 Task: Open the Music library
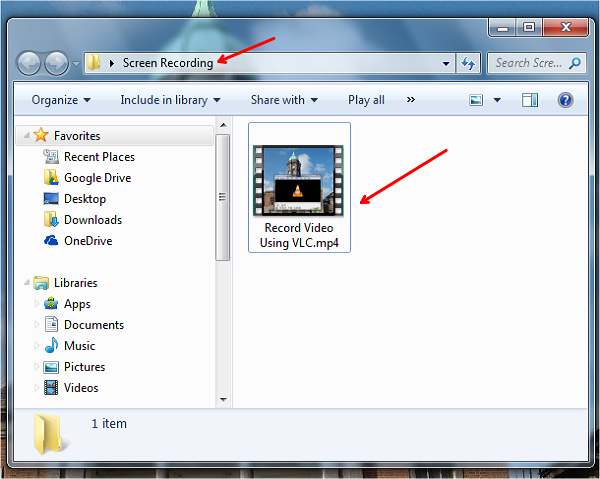pos(80,346)
